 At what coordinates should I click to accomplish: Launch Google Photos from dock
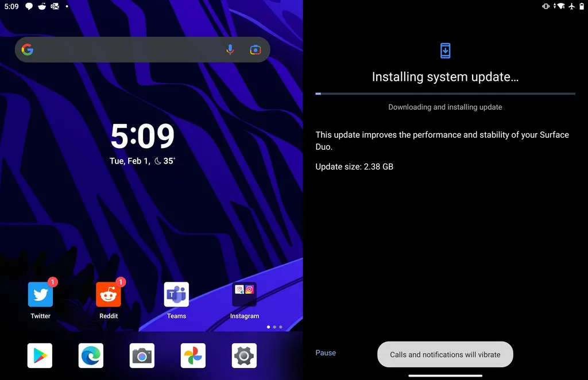coord(193,356)
